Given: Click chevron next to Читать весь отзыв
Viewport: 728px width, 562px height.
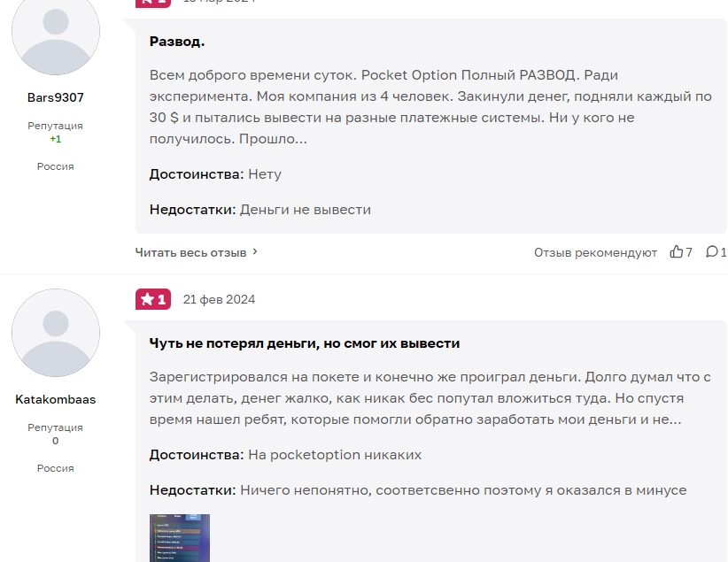Looking at the screenshot, I should coord(255,251).
